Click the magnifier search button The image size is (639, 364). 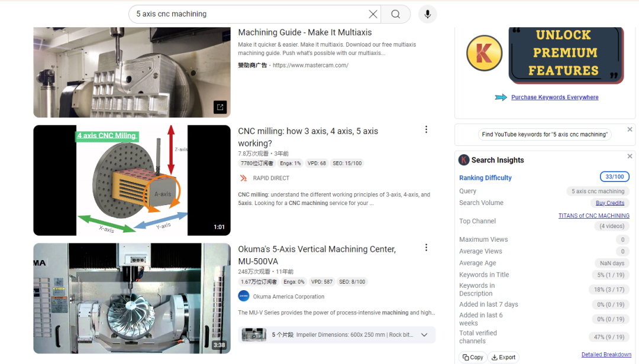coord(395,14)
